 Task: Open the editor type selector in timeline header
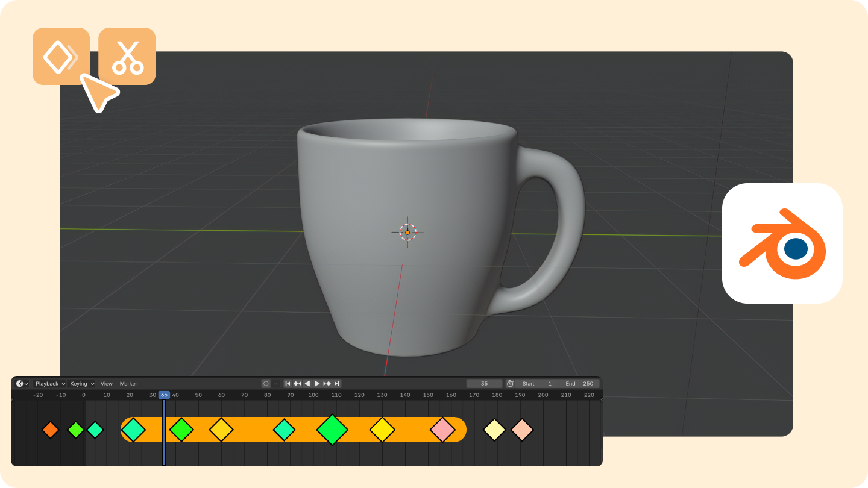click(x=20, y=383)
